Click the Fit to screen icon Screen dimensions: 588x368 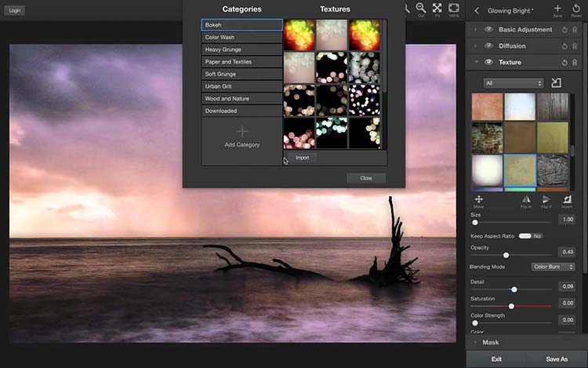pos(437,9)
